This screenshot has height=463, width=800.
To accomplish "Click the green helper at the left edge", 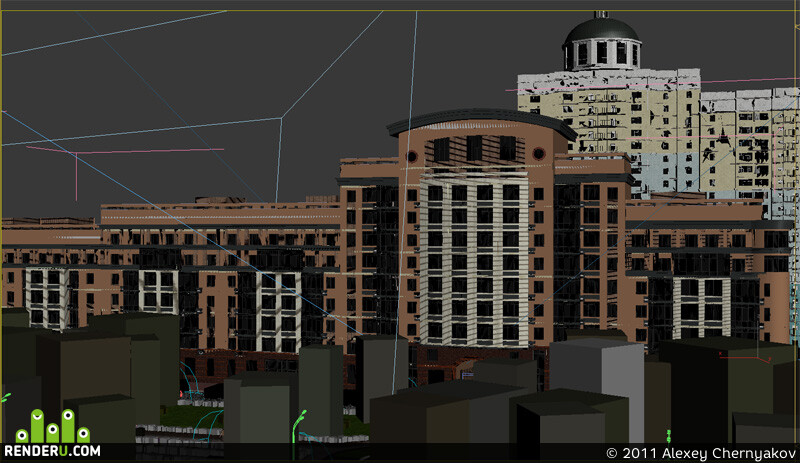I will point(5,397).
